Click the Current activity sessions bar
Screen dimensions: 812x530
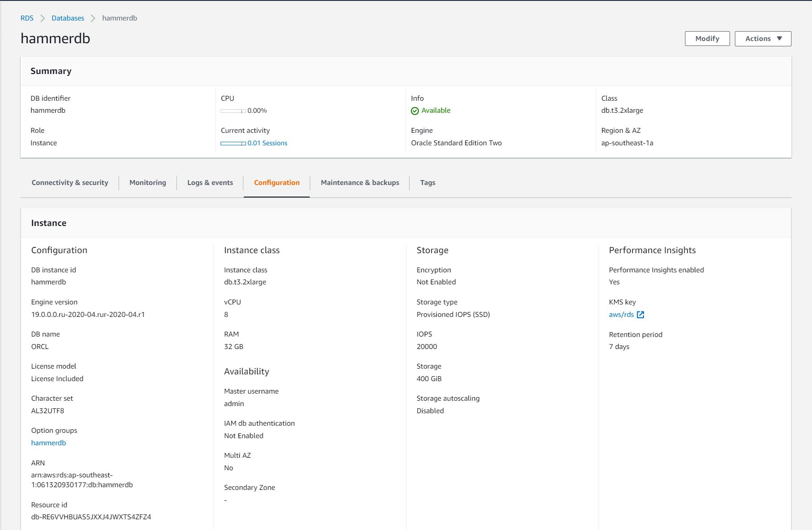[233, 144]
